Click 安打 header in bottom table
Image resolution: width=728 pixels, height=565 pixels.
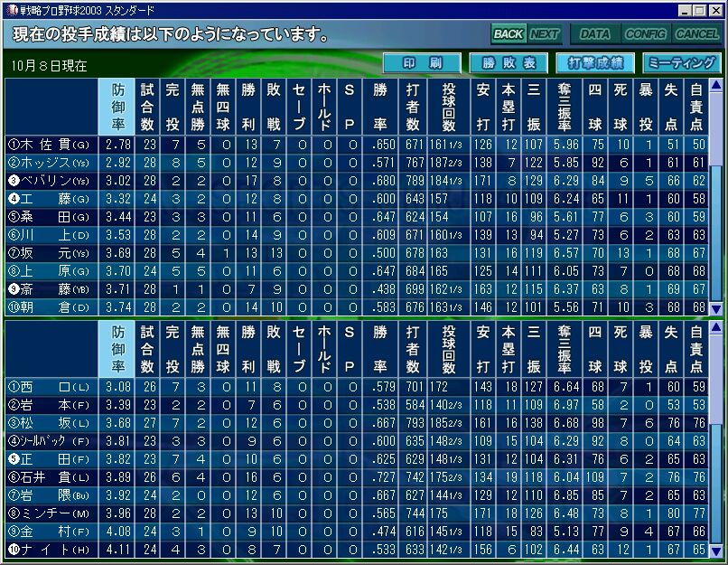tap(483, 350)
